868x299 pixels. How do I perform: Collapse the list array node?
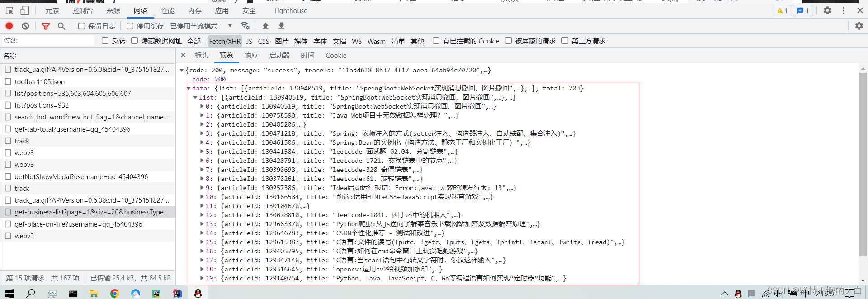(195, 97)
